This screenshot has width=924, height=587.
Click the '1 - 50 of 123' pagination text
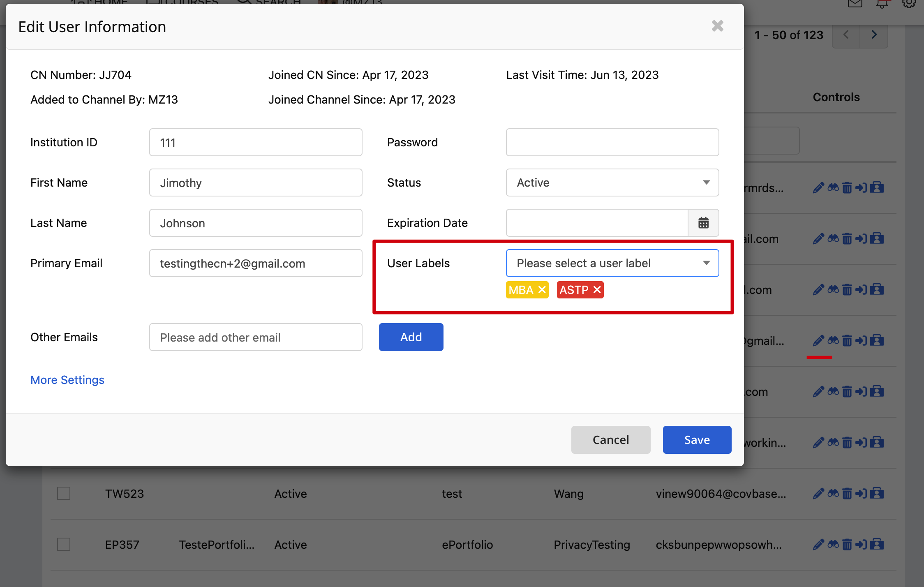tap(789, 35)
